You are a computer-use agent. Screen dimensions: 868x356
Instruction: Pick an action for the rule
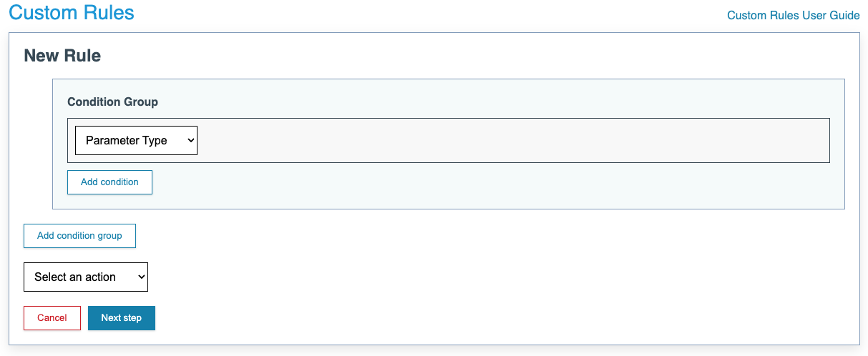pyautogui.click(x=85, y=277)
